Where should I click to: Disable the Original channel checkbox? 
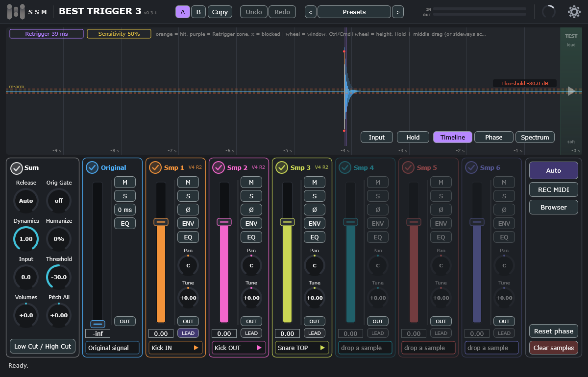click(x=92, y=167)
